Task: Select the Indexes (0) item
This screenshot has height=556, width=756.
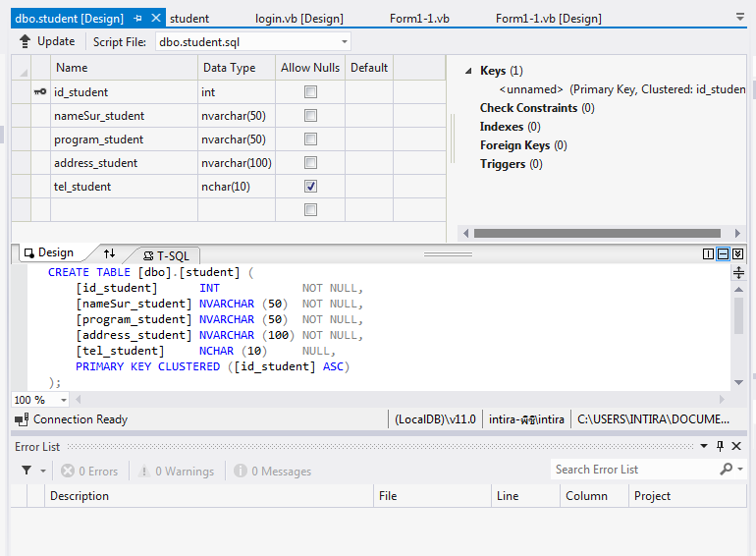Action: pyautogui.click(x=511, y=127)
